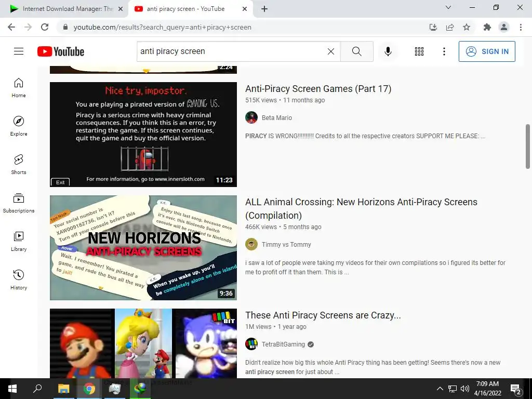Visit the TetraBitGaming channel name

(283, 344)
